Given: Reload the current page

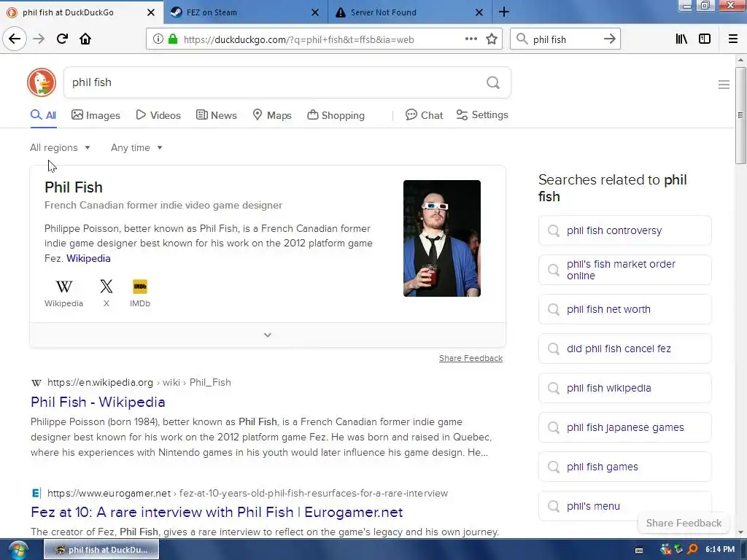Looking at the screenshot, I should pos(62,39).
